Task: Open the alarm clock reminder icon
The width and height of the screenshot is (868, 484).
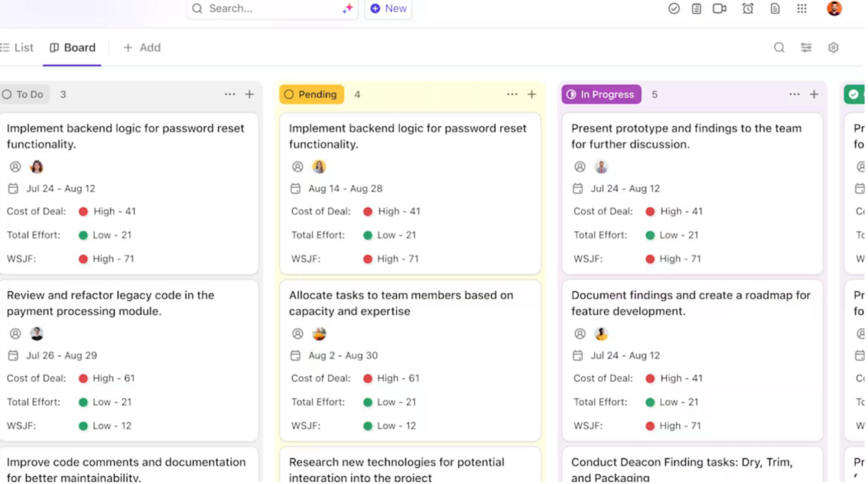Action: (748, 9)
